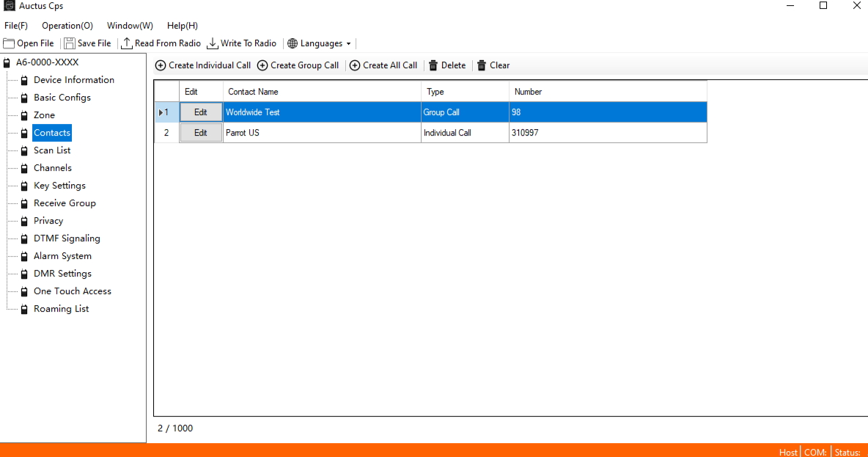868x457 pixels.
Task: Click the Create Group Call plus icon
Action: click(262, 65)
